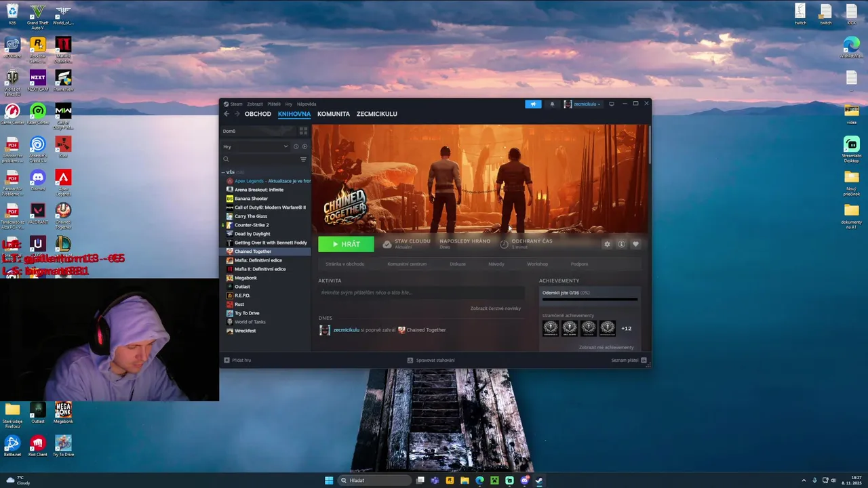This screenshot has height=488, width=868.
Task: Open zecmicikulu account dropdown
Action: coord(583,104)
